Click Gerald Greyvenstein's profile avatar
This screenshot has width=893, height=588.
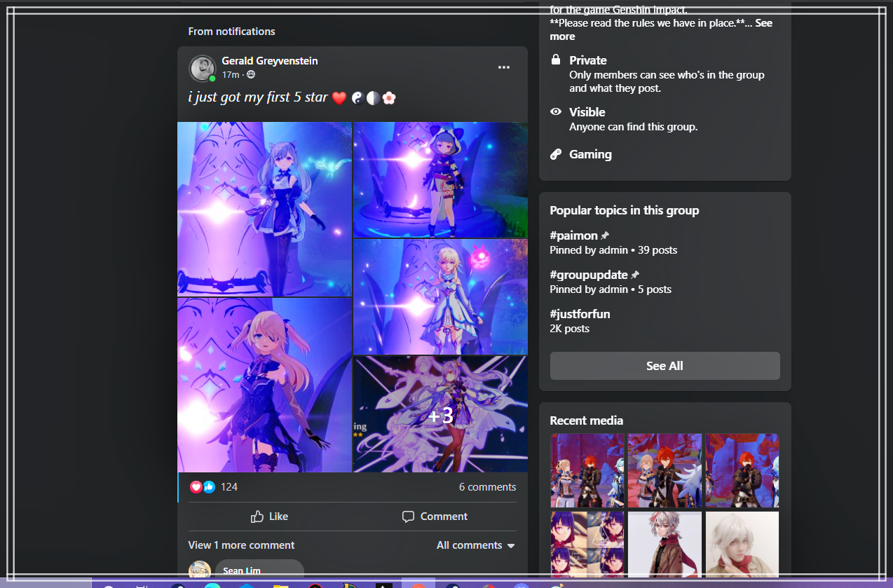[202, 68]
